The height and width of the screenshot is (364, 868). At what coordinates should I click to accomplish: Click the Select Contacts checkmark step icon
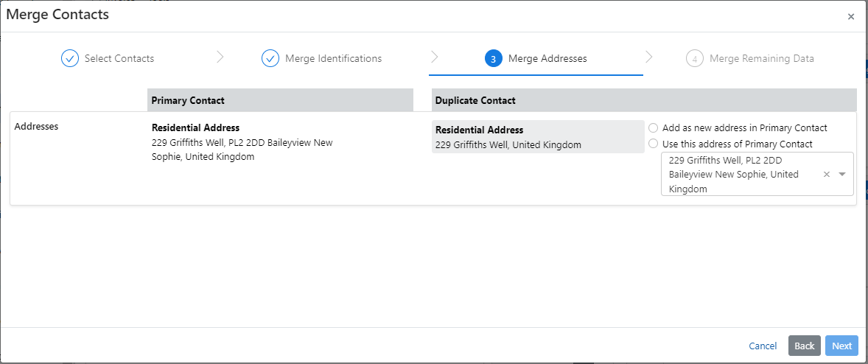tap(70, 58)
